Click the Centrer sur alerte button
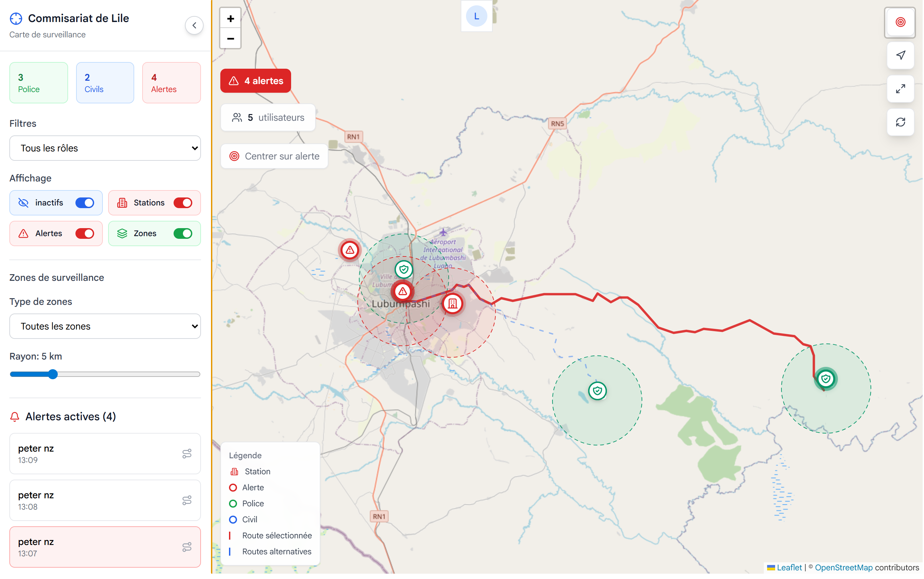 [x=274, y=156]
